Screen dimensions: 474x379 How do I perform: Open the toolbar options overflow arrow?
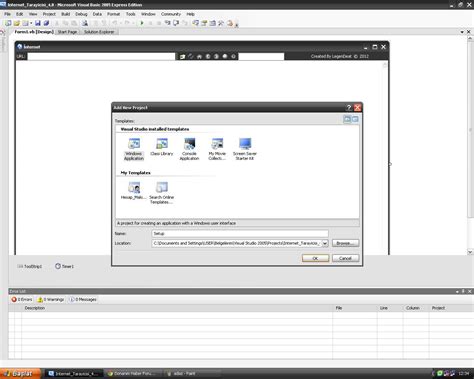point(237,24)
